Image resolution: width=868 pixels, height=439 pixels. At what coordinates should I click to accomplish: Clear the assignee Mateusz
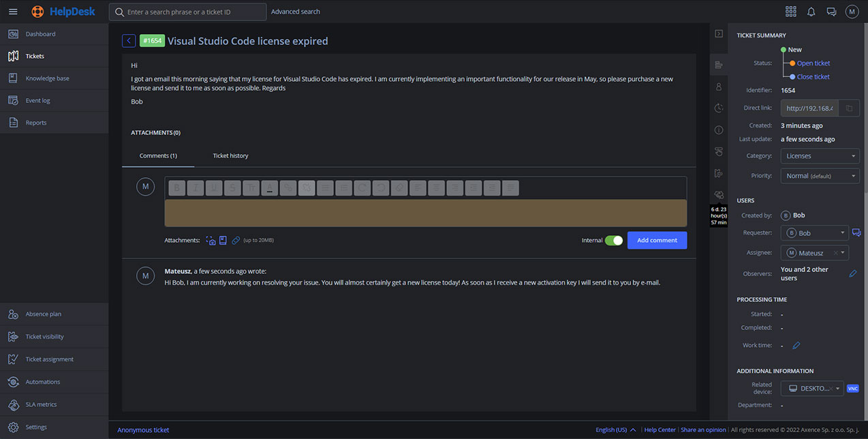tap(835, 253)
